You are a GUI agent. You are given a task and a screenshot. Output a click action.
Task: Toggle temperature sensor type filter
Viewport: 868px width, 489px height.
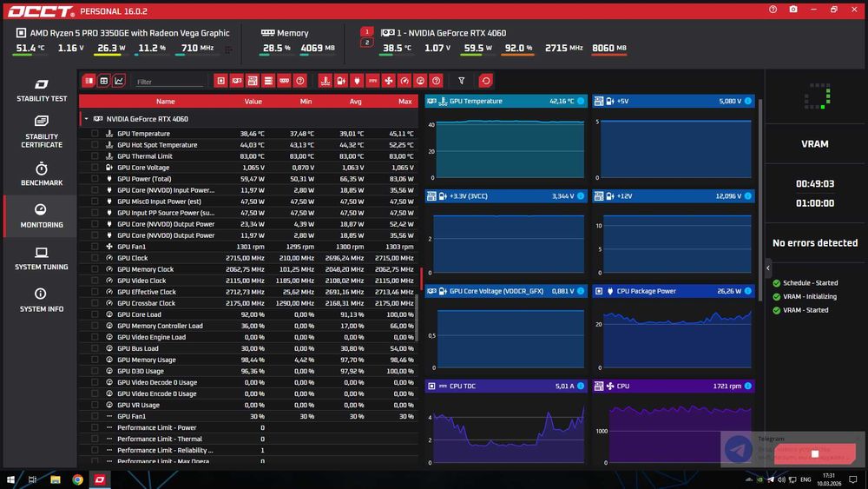(x=325, y=81)
